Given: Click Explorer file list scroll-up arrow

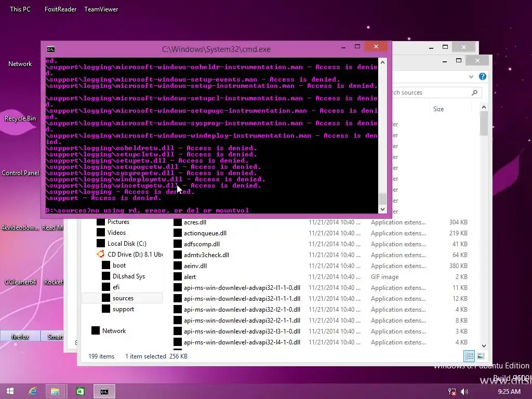Looking at the screenshot, I should point(484,107).
